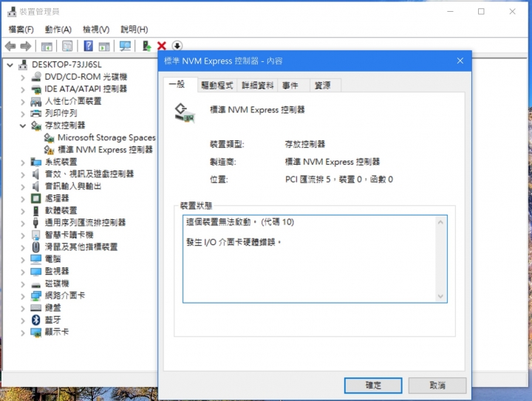The image size is (532, 401).
Task: Expand the IDE ATA/ATAPI 控制器 category
Action: click(23, 89)
